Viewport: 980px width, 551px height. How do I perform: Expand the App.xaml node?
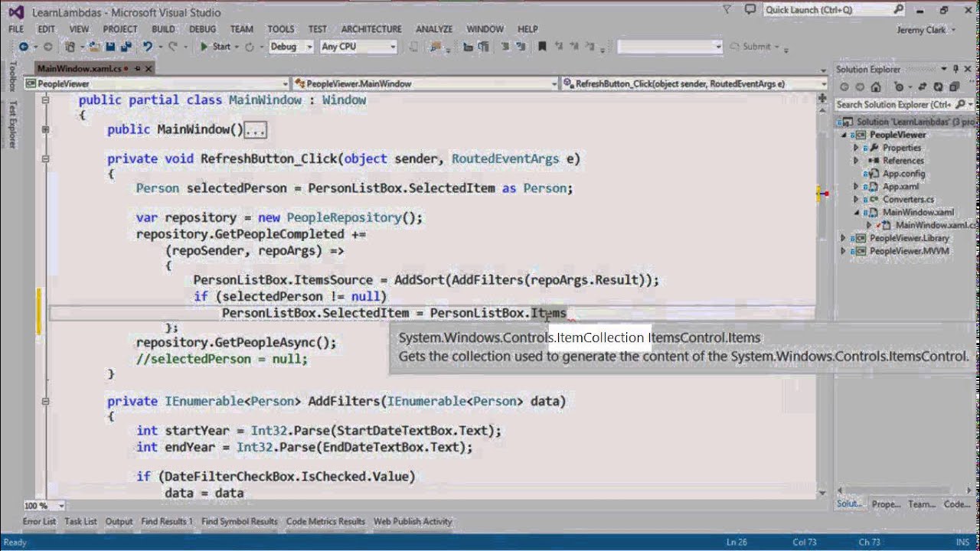click(x=856, y=187)
